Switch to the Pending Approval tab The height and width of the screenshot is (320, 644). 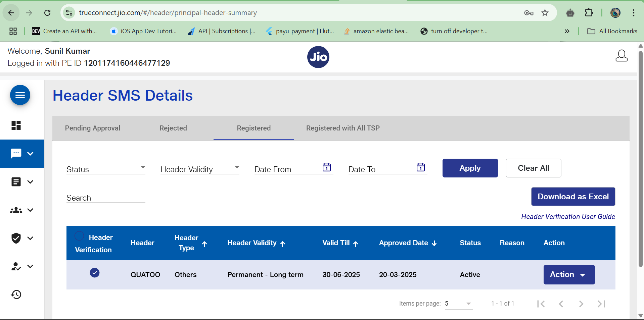[93, 128]
